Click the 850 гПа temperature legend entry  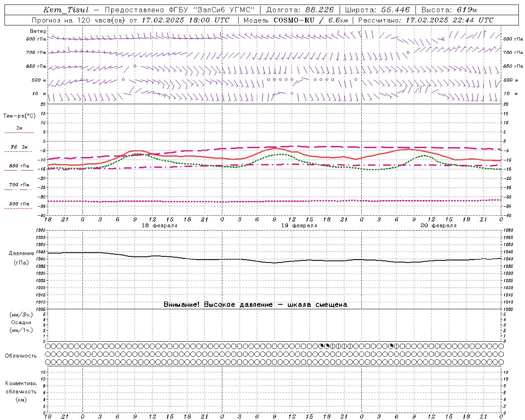tap(19, 166)
